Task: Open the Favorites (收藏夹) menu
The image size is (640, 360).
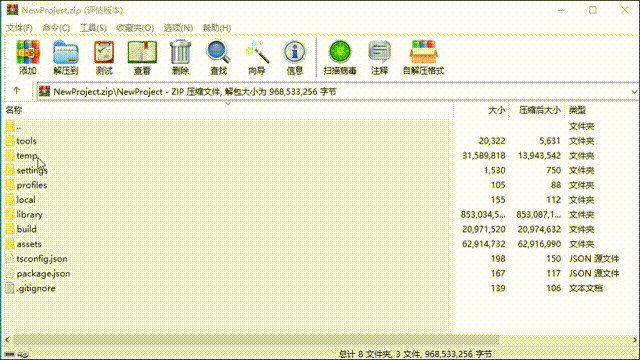Action: click(x=135, y=28)
